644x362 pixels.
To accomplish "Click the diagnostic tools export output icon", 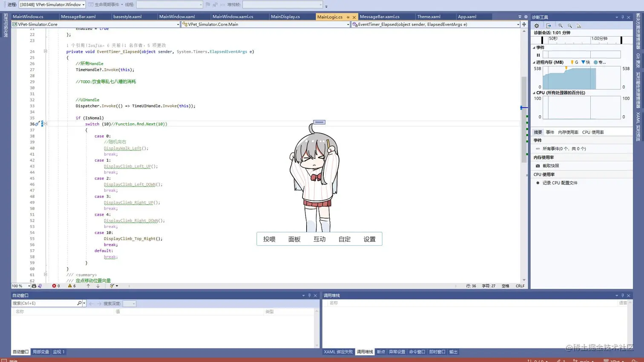I will 549,26.
